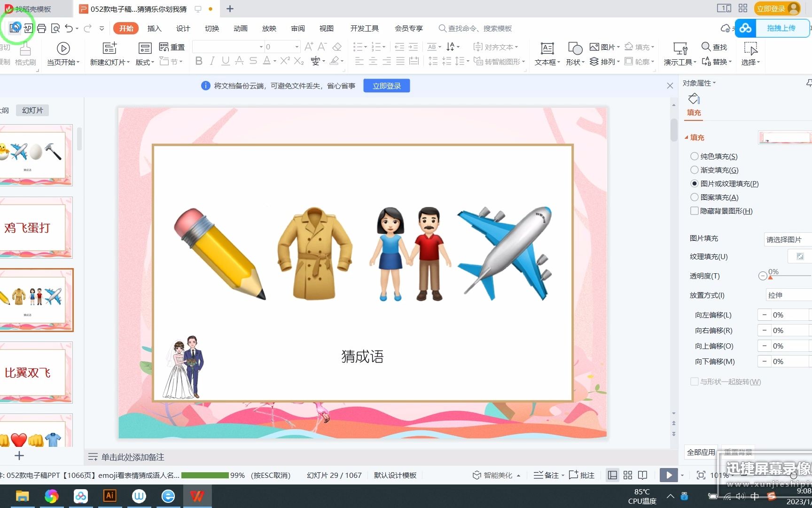Open font size dropdown
812x508 pixels.
pos(297,47)
